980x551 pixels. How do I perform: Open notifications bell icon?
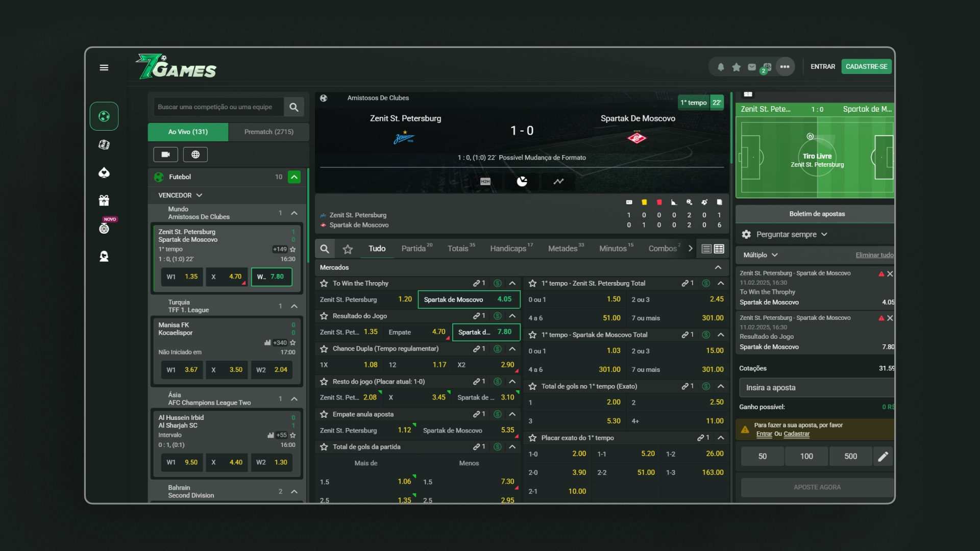(x=721, y=67)
